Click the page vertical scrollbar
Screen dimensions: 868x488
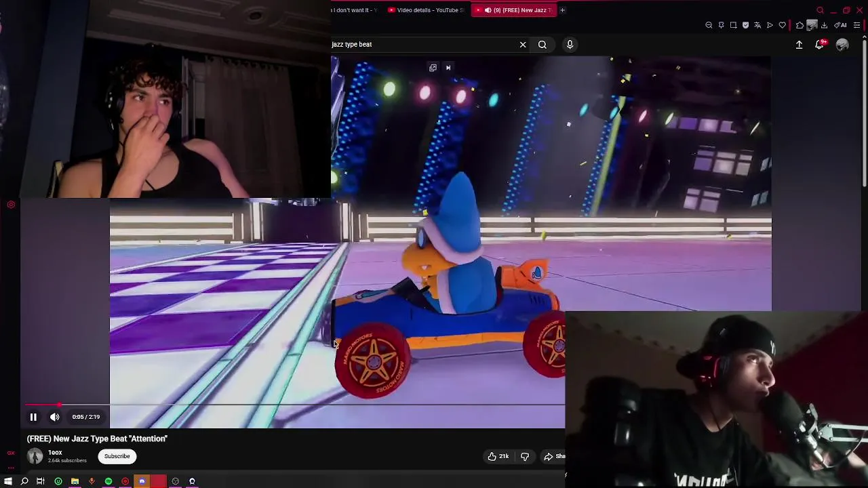(x=864, y=115)
